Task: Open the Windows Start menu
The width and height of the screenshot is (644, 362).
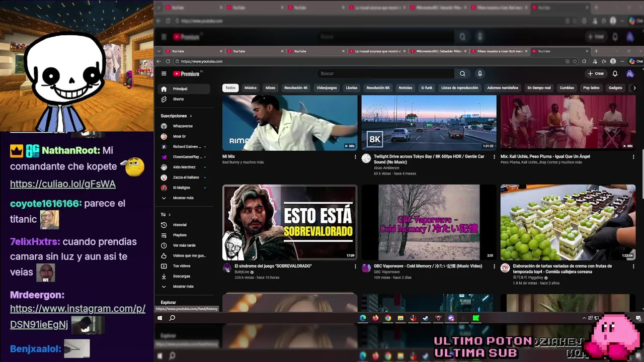Action: [160, 318]
